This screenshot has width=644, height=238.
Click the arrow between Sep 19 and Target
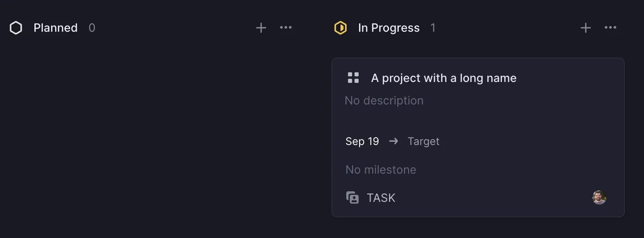coord(393,141)
